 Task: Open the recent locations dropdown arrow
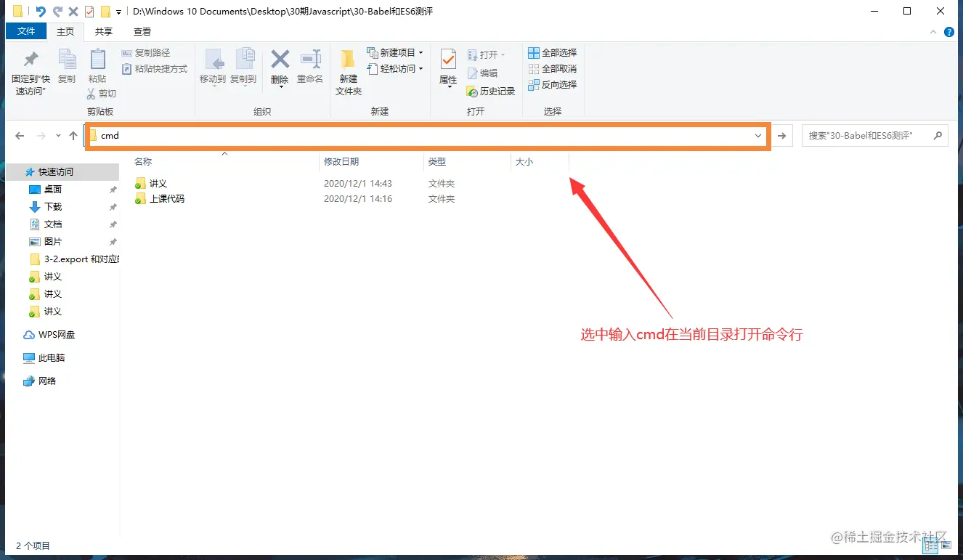click(x=58, y=136)
